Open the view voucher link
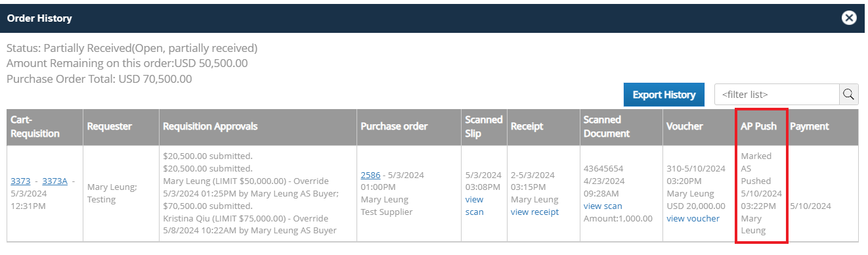This screenshot has height=255, width=868. pyautogui.click(x=693, y=218)
